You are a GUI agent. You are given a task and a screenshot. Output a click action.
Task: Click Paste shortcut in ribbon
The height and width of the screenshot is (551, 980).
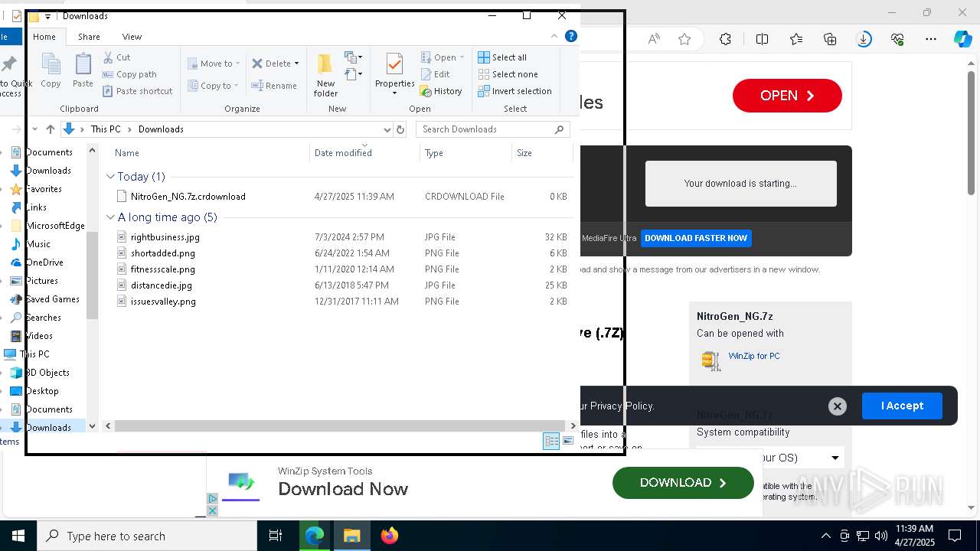click(x=138, y=91)
